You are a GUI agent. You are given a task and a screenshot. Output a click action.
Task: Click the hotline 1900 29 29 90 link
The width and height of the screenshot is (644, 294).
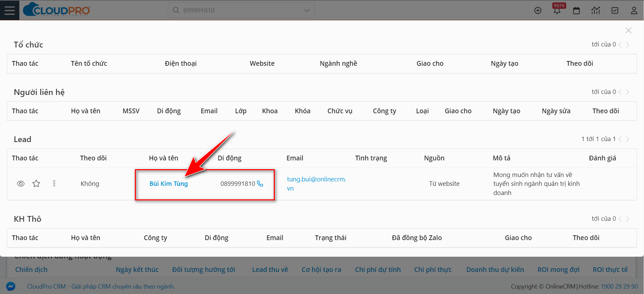619,287
